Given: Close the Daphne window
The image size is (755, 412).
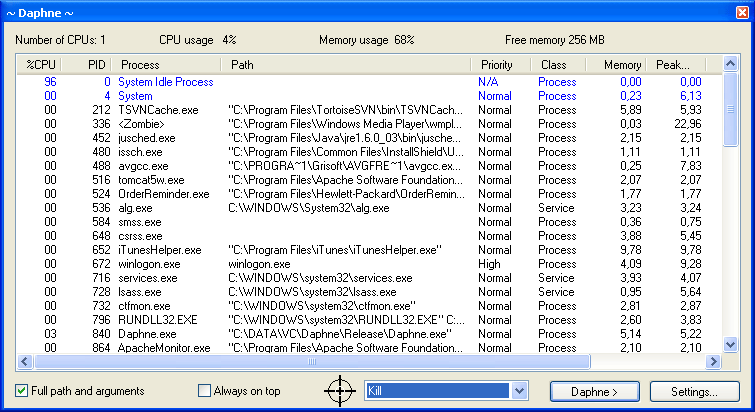Looking at the screenshot, I should [740, 11].
